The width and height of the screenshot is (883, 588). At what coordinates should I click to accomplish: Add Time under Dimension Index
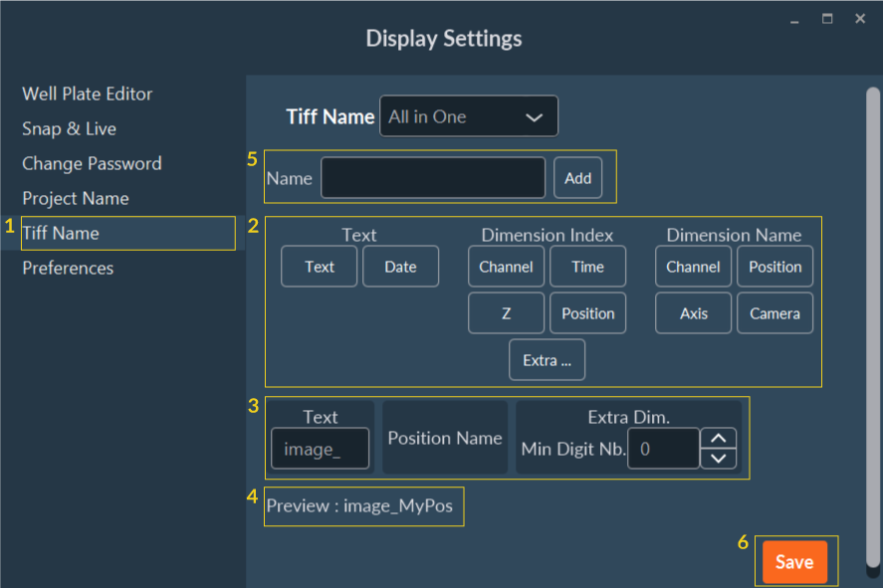(x=588, y=267)
